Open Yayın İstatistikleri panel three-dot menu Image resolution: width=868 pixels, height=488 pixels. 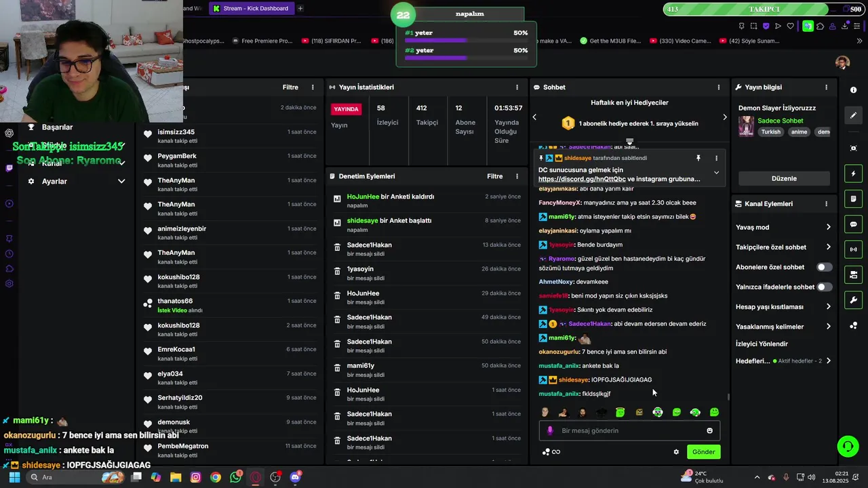tap(517, 87)
